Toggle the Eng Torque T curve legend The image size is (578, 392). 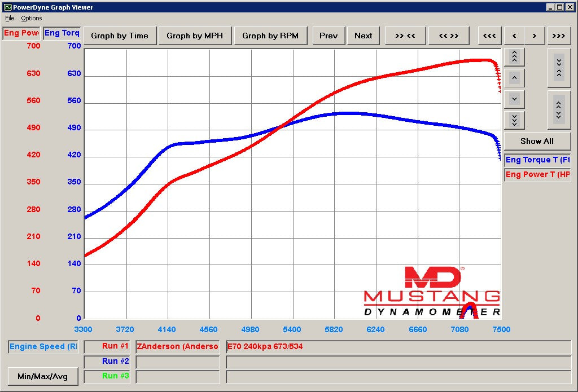[537, 160]
